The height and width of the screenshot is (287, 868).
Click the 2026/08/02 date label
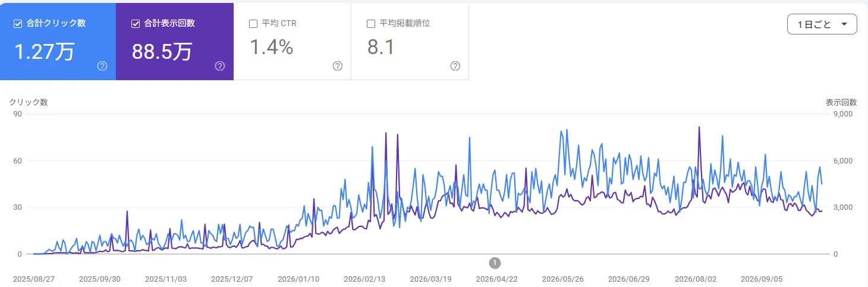coord(696,278)
